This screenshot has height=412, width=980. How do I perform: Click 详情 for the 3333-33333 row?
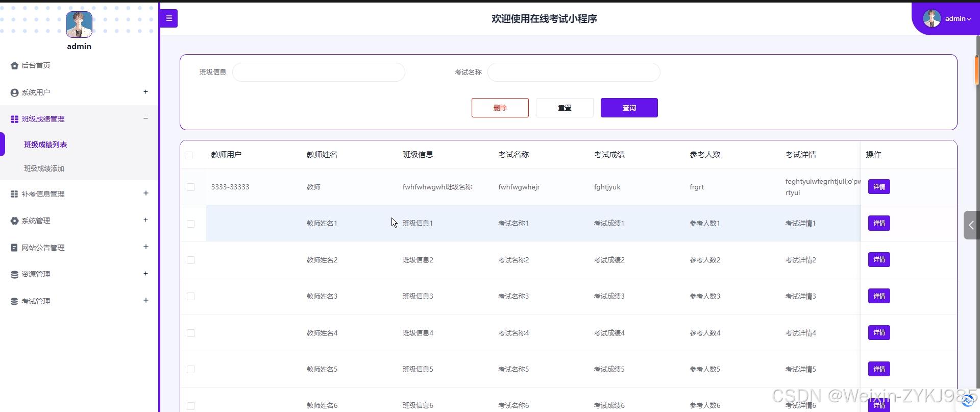tap(879, 187)
